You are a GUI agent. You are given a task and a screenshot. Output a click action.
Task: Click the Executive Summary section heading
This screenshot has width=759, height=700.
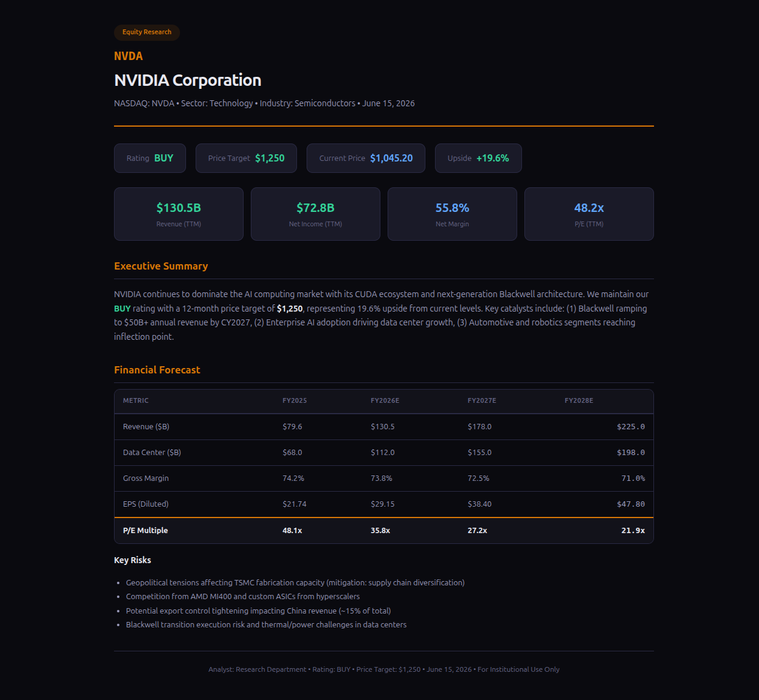coord(161,266)
